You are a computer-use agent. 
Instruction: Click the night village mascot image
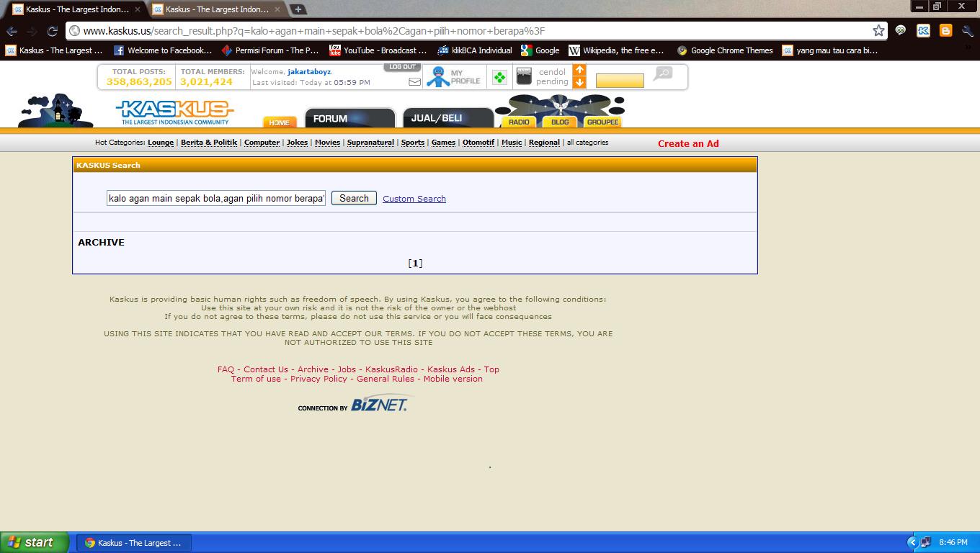55,111
